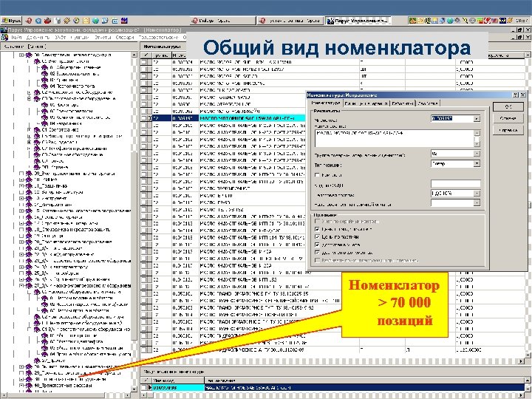The height and width of the screenshot is (399, 532).
Task: Toggle the last checked checkbox in Признаки group
Action: point(317,252)
